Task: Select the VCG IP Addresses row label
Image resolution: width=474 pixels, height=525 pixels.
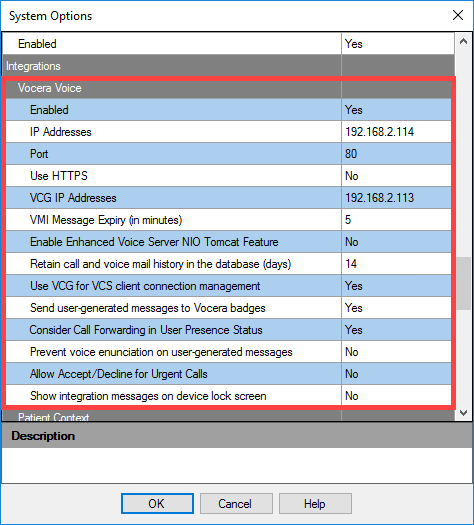Action: pyautogui.click(x=73, y=198)
